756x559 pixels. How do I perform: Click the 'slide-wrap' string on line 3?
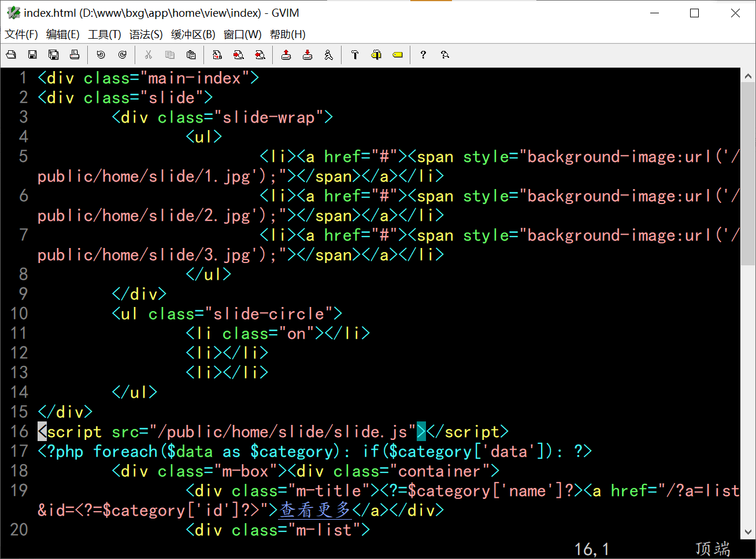click(269, 117)
